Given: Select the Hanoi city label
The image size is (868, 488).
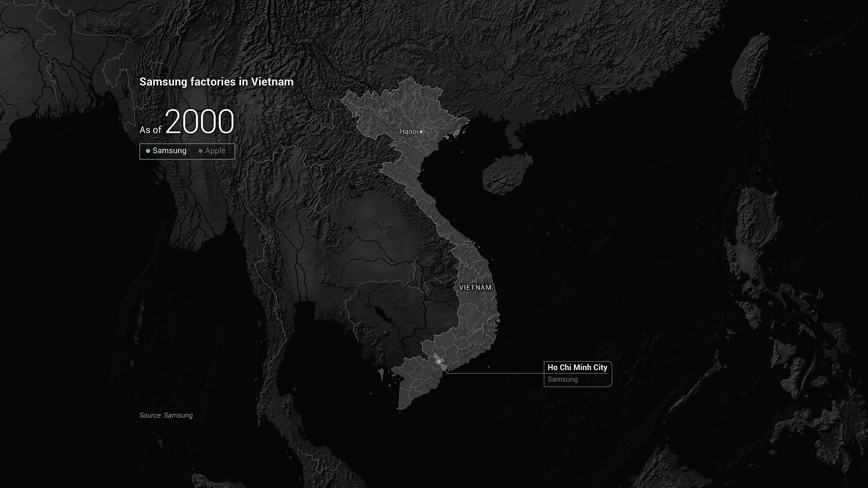Looking at the screenshot, I should 409,131.
